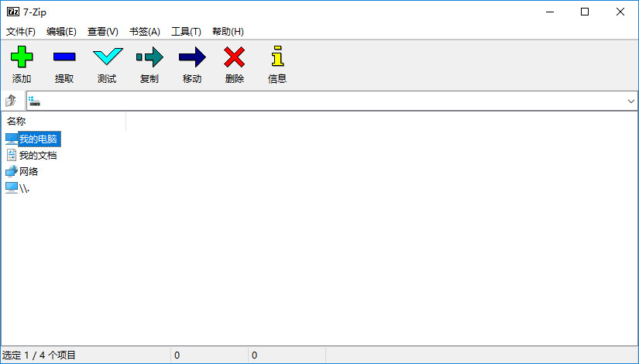This screenshot has height=364, width=639.
Task: Open the 文件(F) menu
Action: [x=21, y=32]
